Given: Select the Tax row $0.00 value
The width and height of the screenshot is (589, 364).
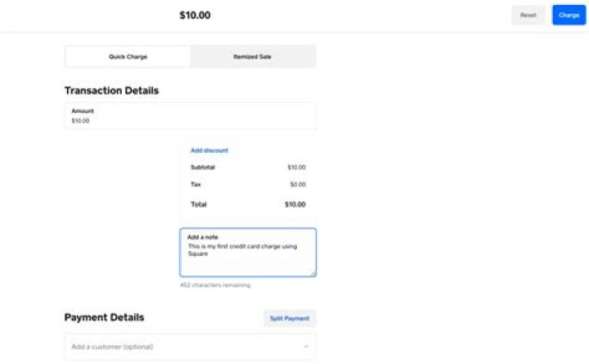Looking at the screenshot, I should point(298,184).
